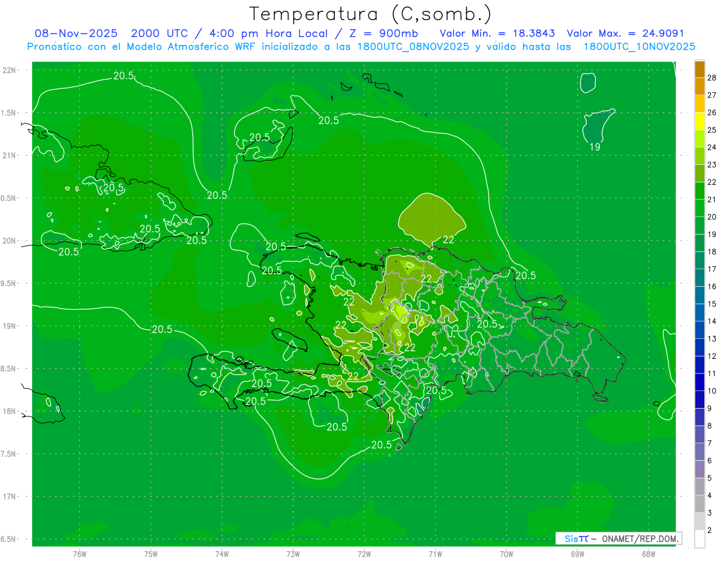
Task: Click the dark orange color swatch above 28
Action: 699,69
